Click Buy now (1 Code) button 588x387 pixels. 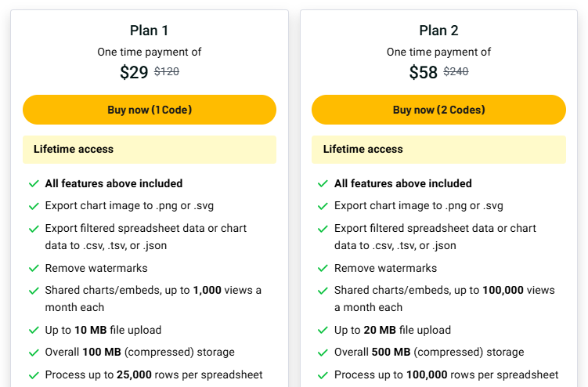click(x=150, y=110)
